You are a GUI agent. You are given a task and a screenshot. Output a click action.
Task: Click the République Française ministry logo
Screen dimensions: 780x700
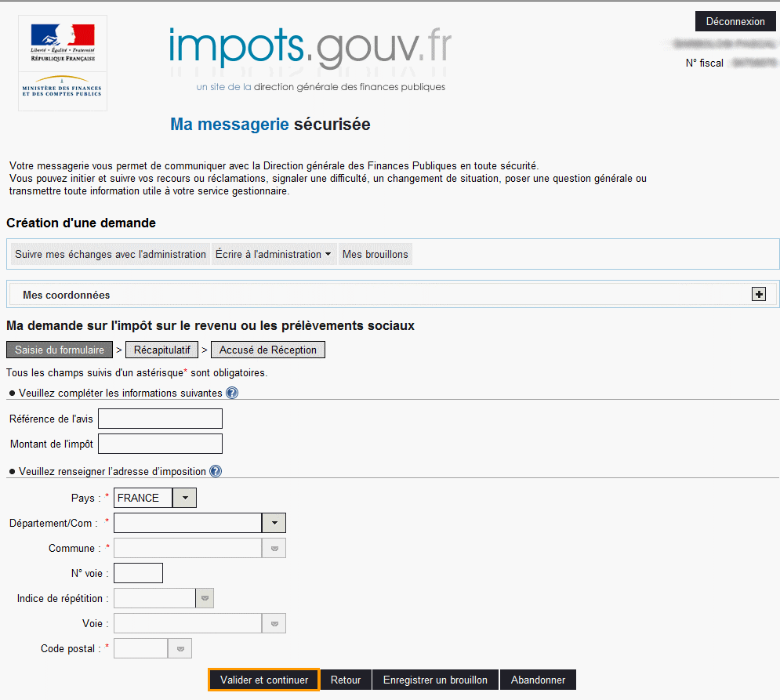[x=63, y=63]
